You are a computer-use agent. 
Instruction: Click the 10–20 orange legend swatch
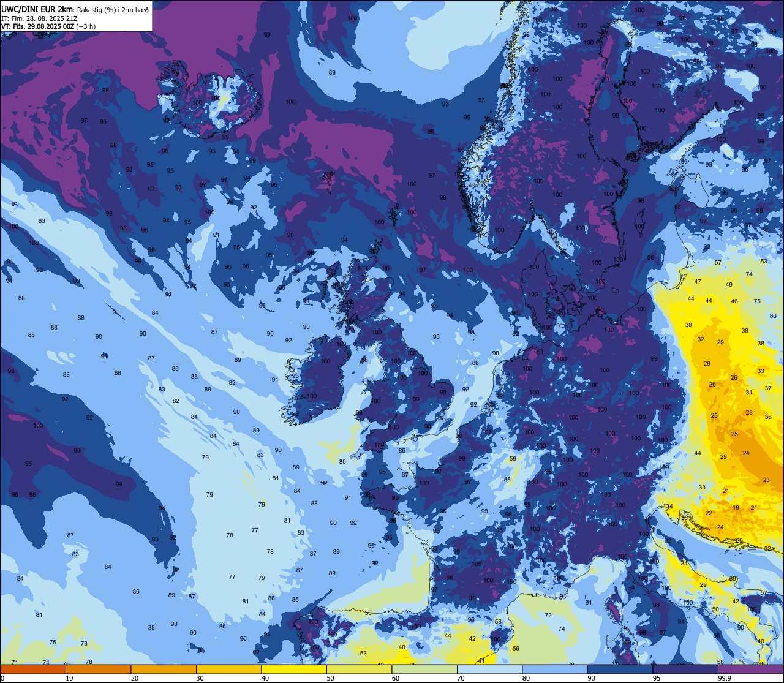point(98,669)
